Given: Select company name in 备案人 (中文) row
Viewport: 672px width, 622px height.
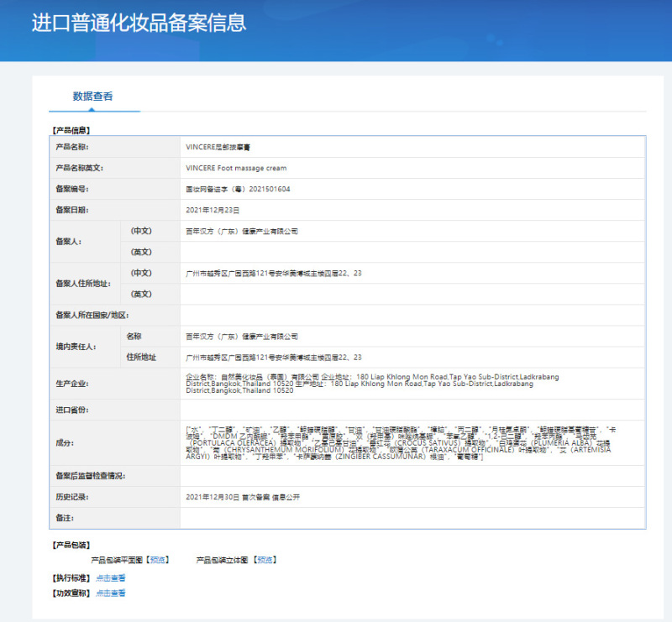Looking at the screenshot, I should click(242, 231).
